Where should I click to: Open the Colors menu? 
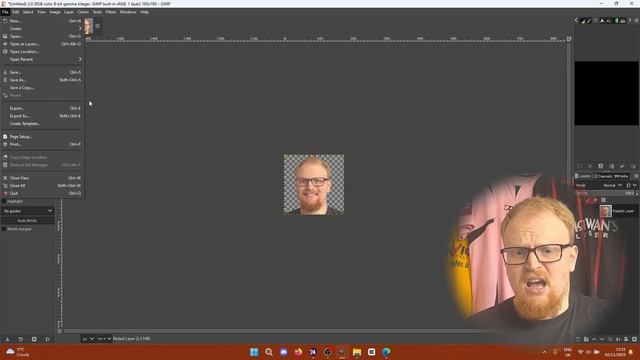pyautogui.click(x=83, y=12)
